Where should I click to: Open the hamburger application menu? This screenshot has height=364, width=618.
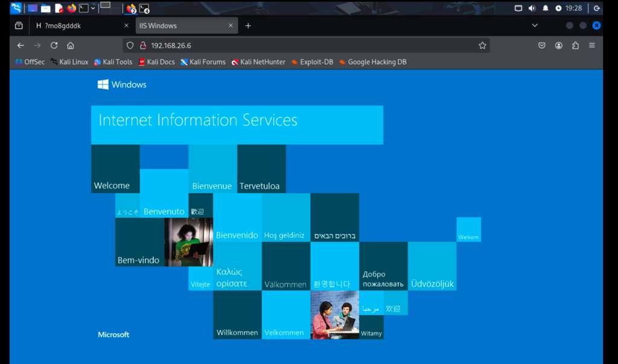pyautogui.click(x=592, y=45)
